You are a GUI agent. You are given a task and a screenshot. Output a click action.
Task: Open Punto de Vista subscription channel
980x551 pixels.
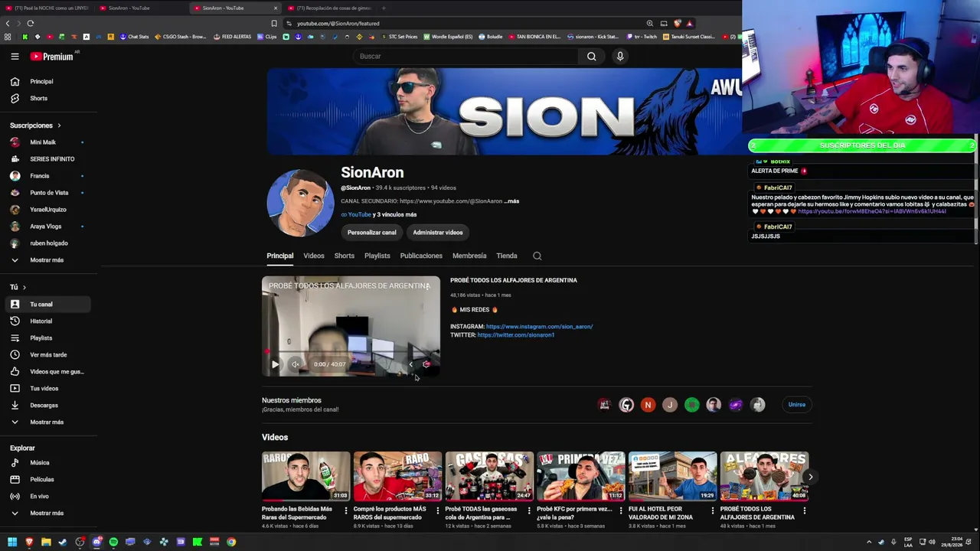pos(47,193)
